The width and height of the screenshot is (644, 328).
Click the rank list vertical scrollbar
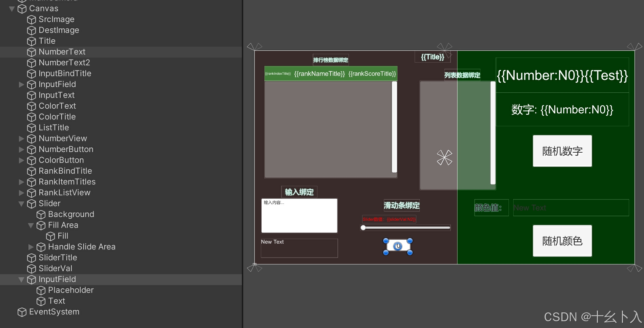pos(394,127)
